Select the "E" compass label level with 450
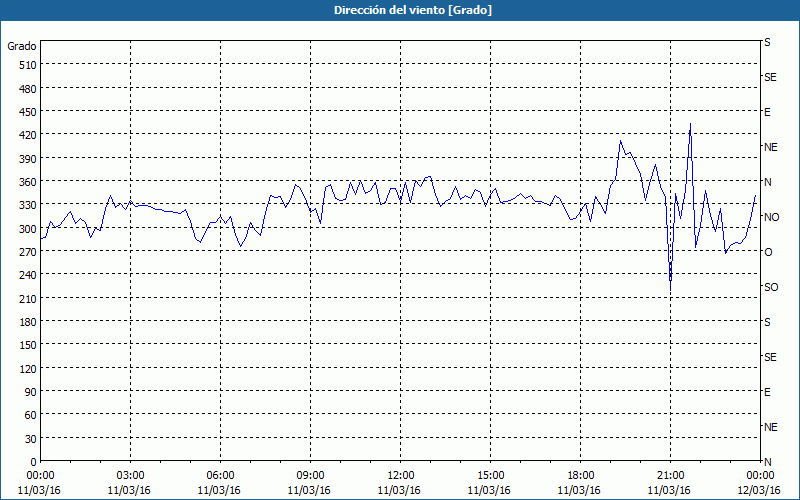The width and height of the screenshot is (800, 500). pyautogui.click(x=767, y=112)
